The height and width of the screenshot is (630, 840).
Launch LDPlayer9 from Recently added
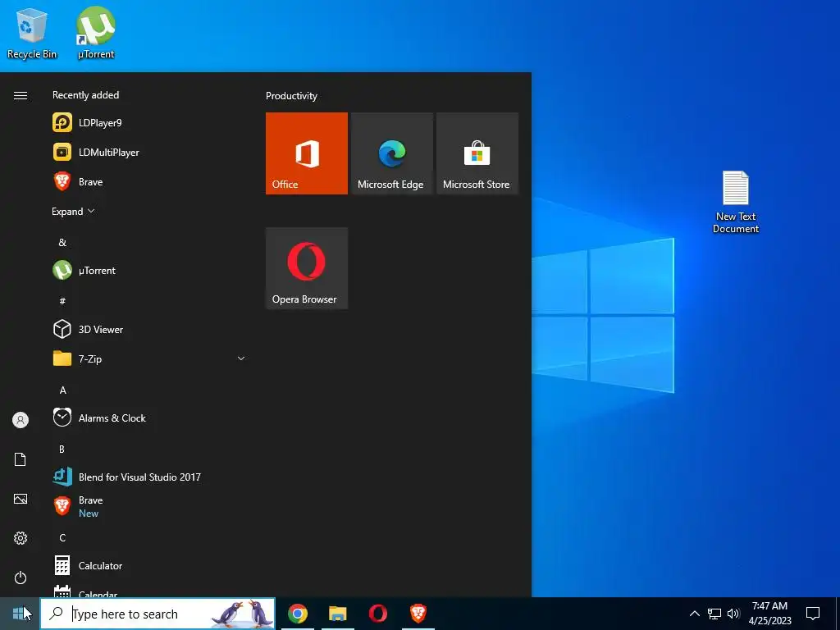150,123
